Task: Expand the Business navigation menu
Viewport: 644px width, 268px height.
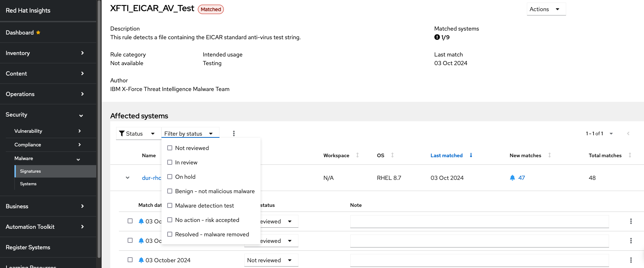Action: (x=48, y=206)
